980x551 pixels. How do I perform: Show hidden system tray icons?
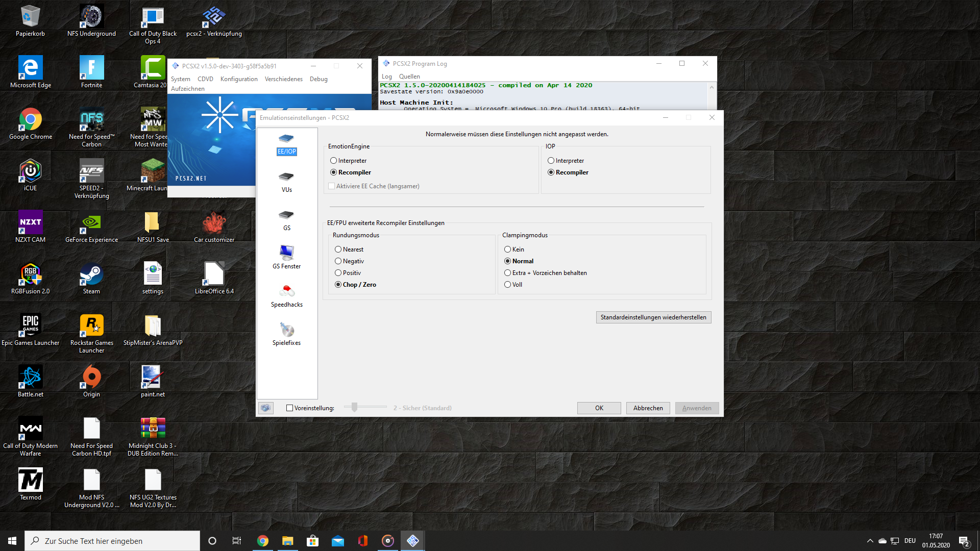click(870, 541)
